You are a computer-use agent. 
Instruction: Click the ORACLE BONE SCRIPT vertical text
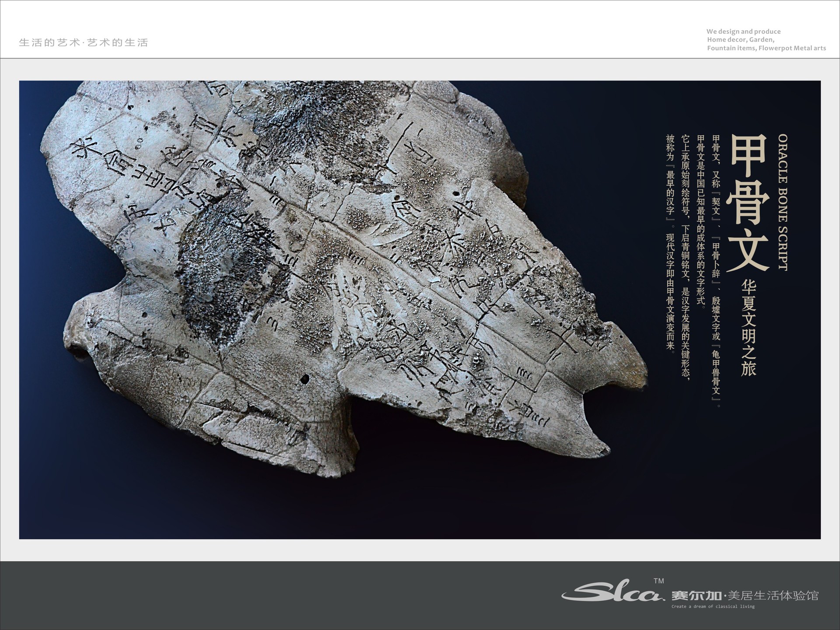(x=783, y=202)
